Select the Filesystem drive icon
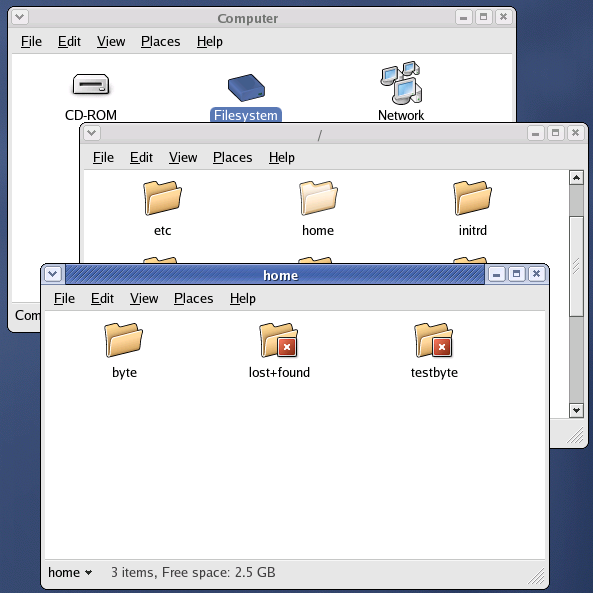This screenshot has width=593, height=593. 246,88
